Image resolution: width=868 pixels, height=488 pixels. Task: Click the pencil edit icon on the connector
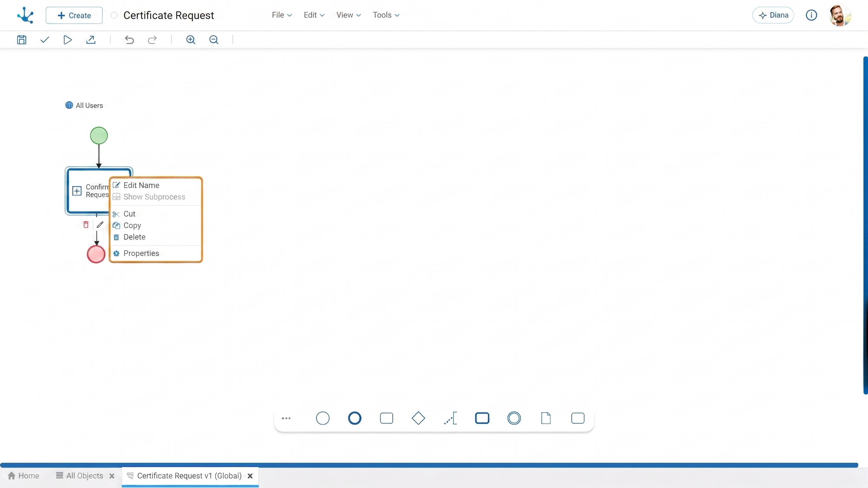[x=100, y=225]
